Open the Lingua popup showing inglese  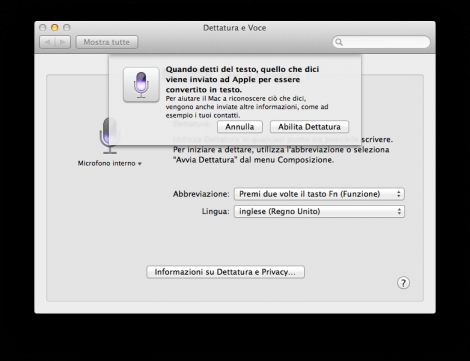[319, 211]
